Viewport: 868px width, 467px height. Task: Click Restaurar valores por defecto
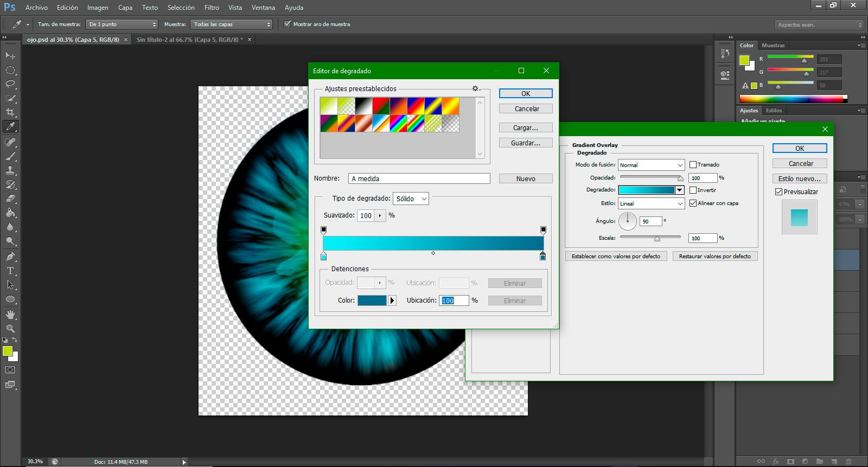715,256
